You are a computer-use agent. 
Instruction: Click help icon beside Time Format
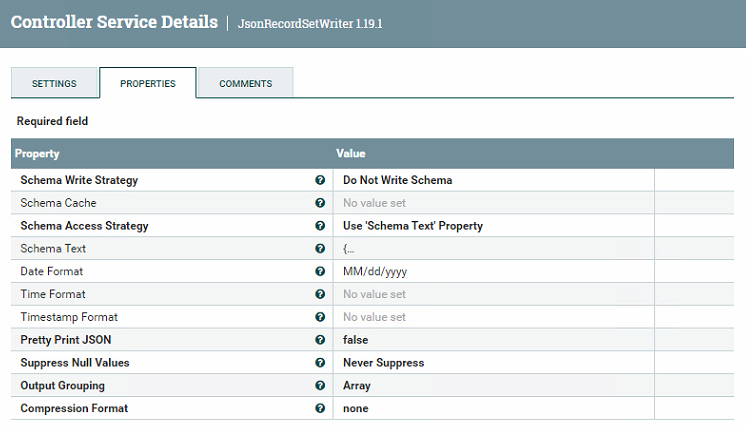point(320,294)
